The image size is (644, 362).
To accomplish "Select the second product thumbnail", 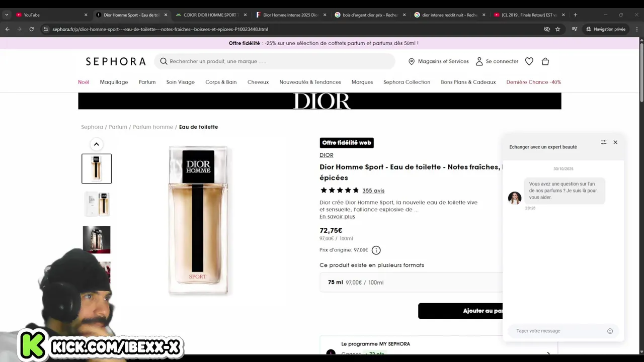I will pos(97,204).
